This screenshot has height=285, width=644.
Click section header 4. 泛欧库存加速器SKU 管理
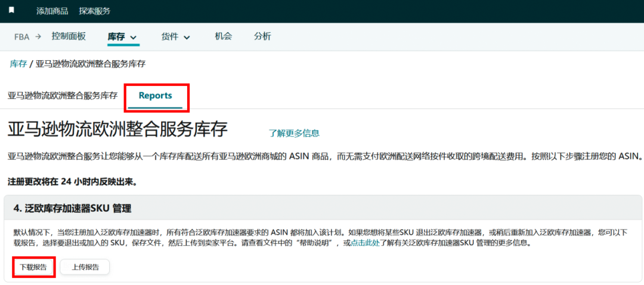(72, 209)
